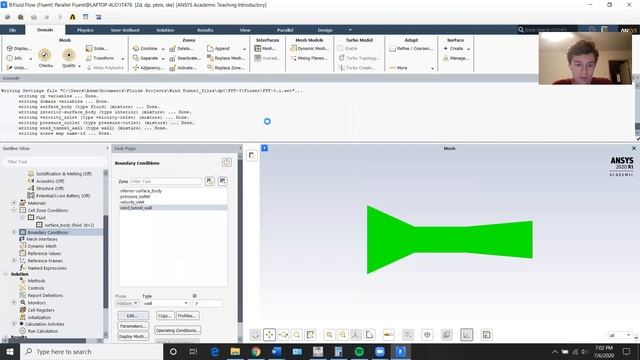640x360 pixels.
Task: Switch to the Physics ribbon tab
Action: click(x=85, y=30)
